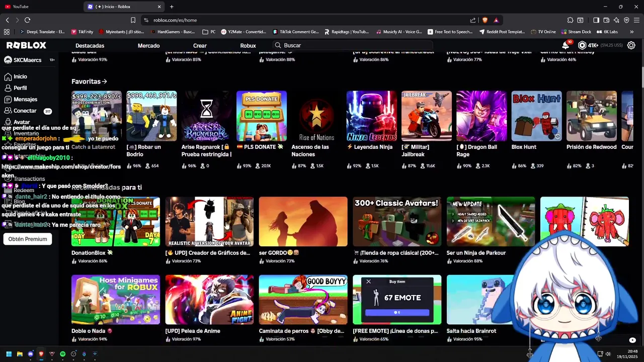Open the Arise Ragnarok game thumbnail
The height and width of the screenshot is (362, 644).
pos(207,116)
